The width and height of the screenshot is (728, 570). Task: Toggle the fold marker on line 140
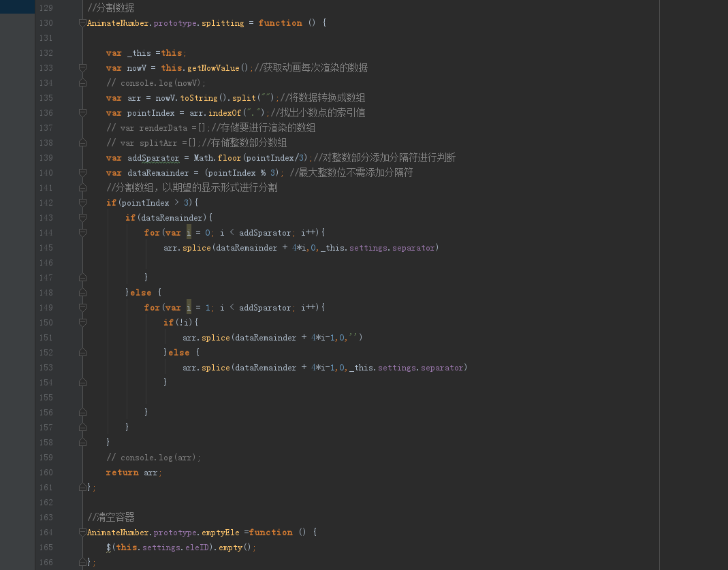coord(82,173)
